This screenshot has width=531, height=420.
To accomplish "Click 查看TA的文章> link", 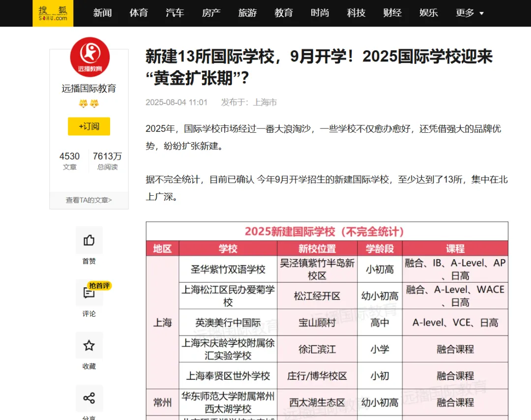I will click(x=88, y=200).
